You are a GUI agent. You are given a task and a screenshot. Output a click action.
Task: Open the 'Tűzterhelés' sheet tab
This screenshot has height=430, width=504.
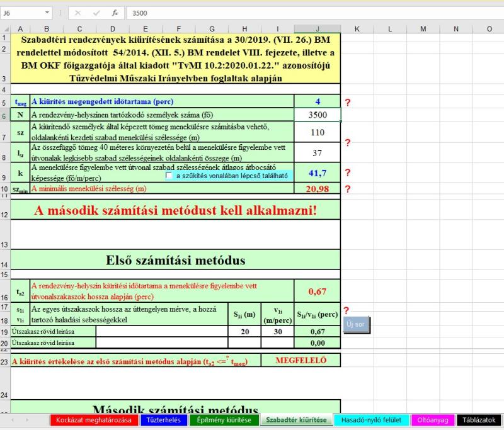[x=163, y=420]
